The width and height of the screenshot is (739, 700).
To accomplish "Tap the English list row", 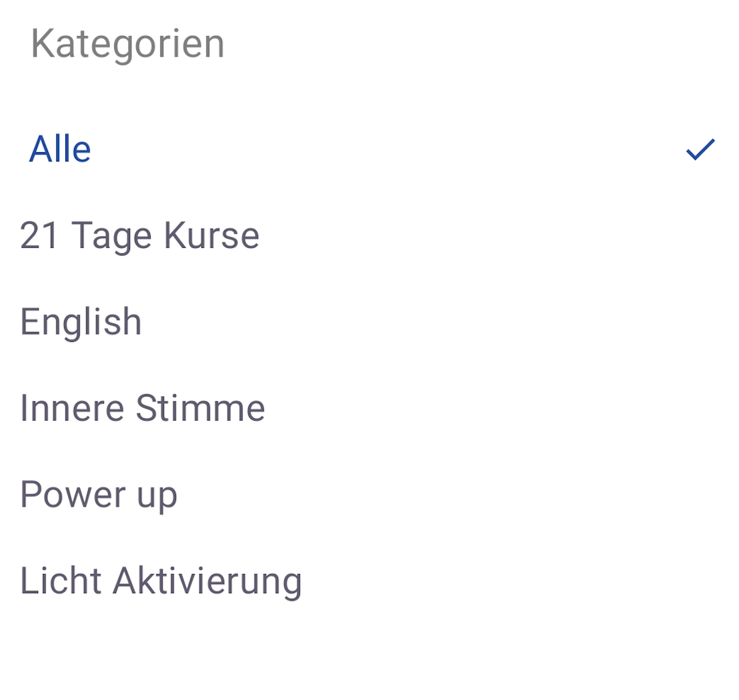I will click(81, 322).
